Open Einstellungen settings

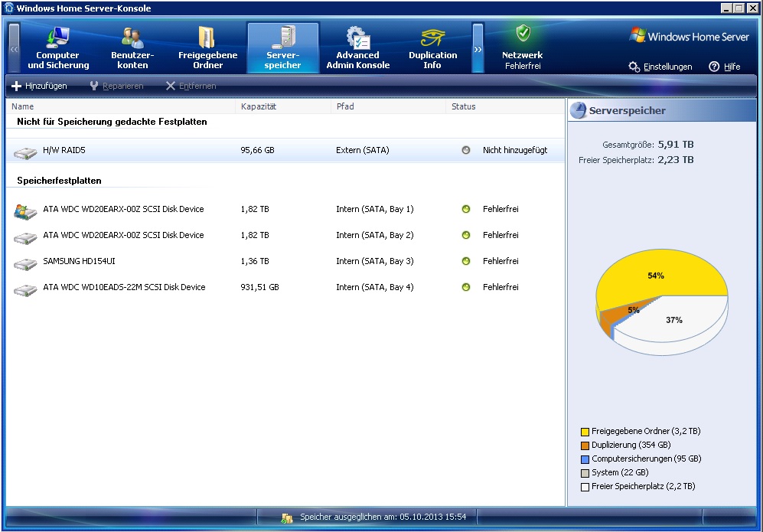pos(660,67)
